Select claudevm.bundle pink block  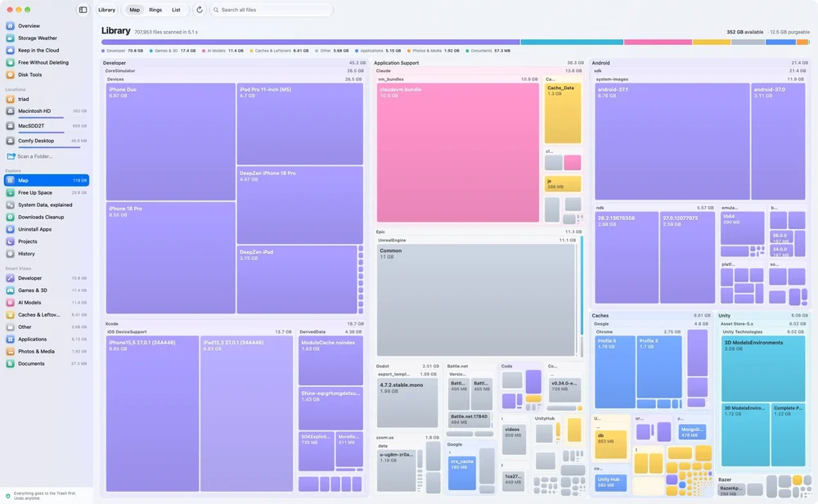coord(458,153)
